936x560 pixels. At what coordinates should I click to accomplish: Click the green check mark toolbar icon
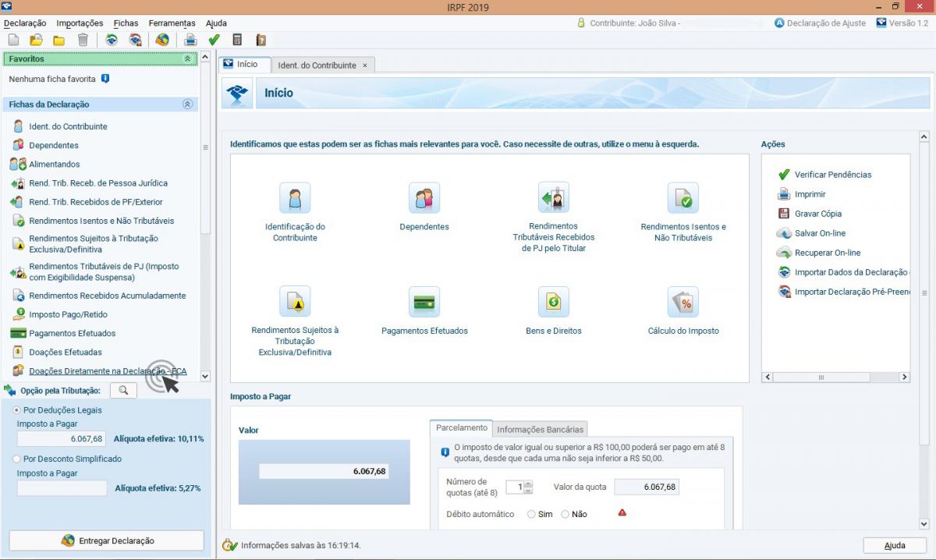pyautogui.click(x=214, y=40)
